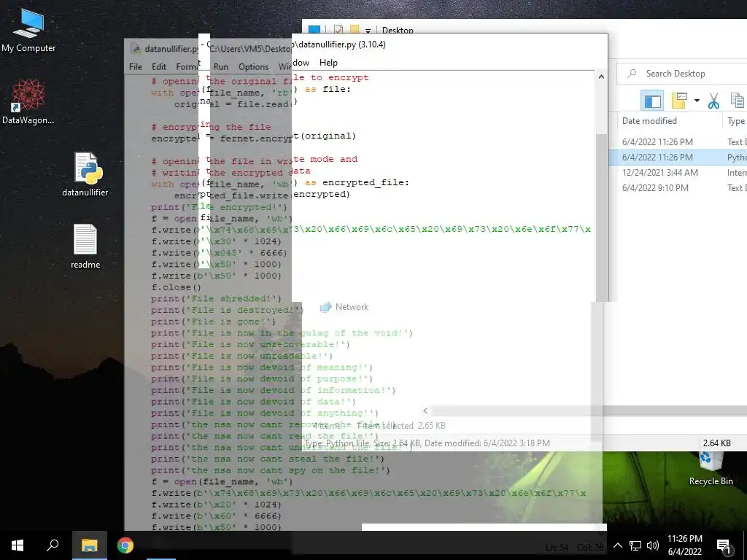The image size is (747, 560).
Task: Sort by the Type column header
Action: 735,121
